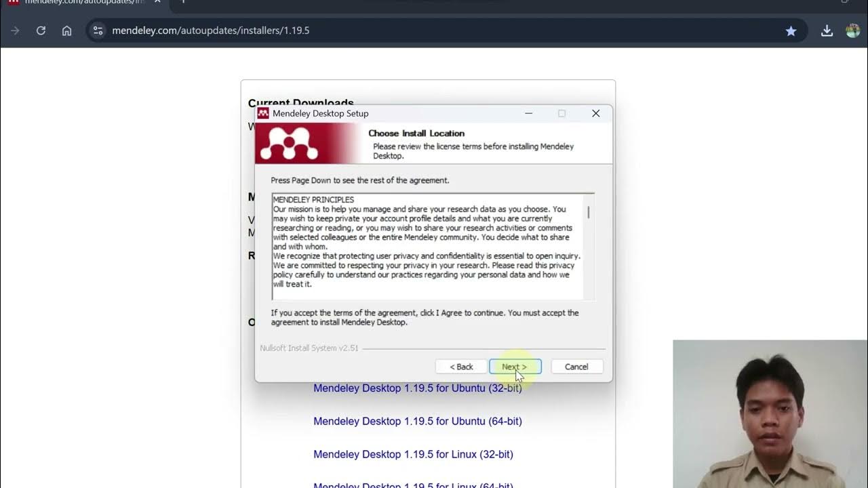Open the browser home page
The height and width of the screenshot is (488, 868).
[66, 30]
